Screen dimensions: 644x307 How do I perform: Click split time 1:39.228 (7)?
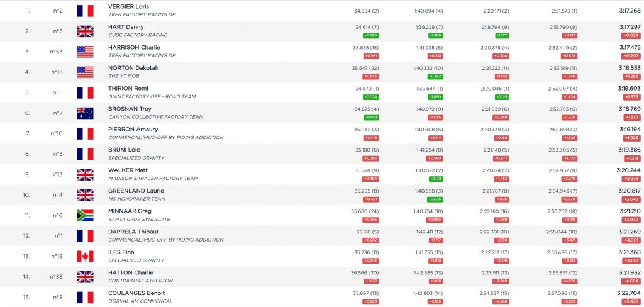(x=429, y=27)
